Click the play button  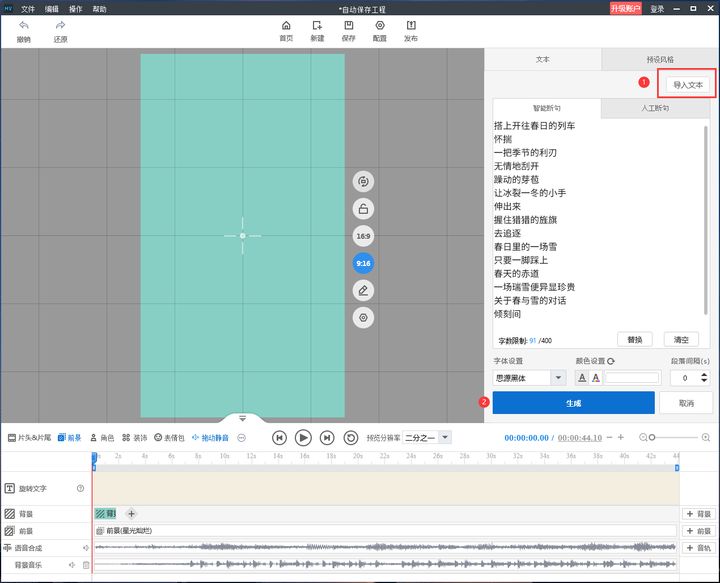[x=303, y=437]
